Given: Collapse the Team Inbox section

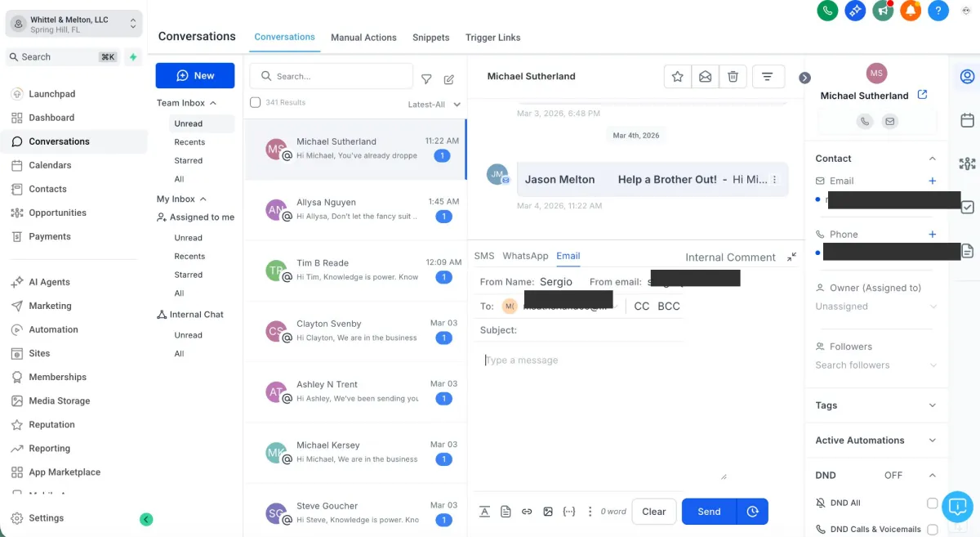Looking at the screenshot, I should pyautogui.click(x=187, y=103).
